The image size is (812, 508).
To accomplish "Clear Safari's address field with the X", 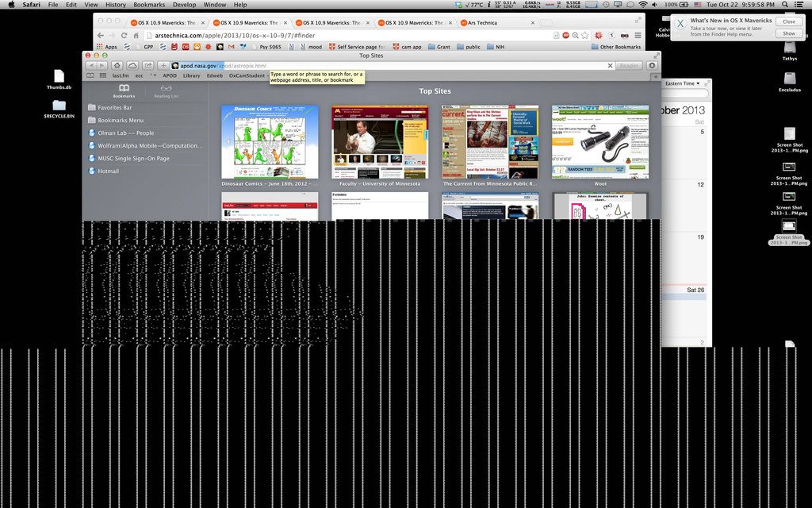I will pos(610,66).
